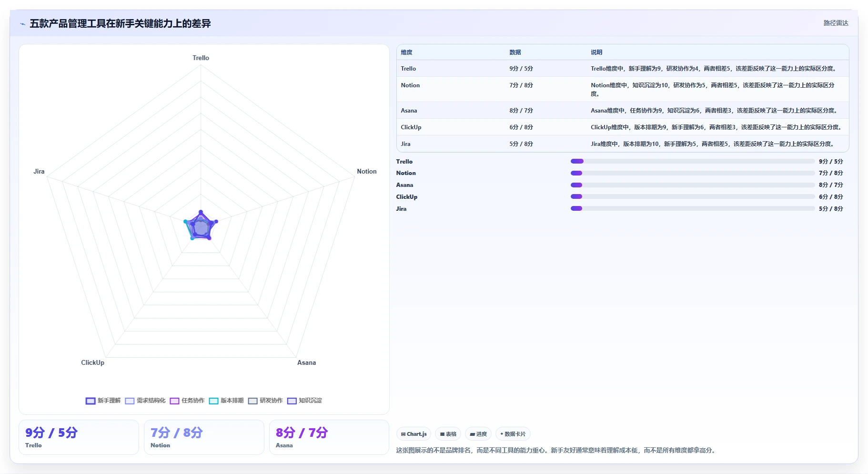Click the footnote text starting 这张图展示的
The height and width of the screenshot is (474, 868).
(556, 451)
